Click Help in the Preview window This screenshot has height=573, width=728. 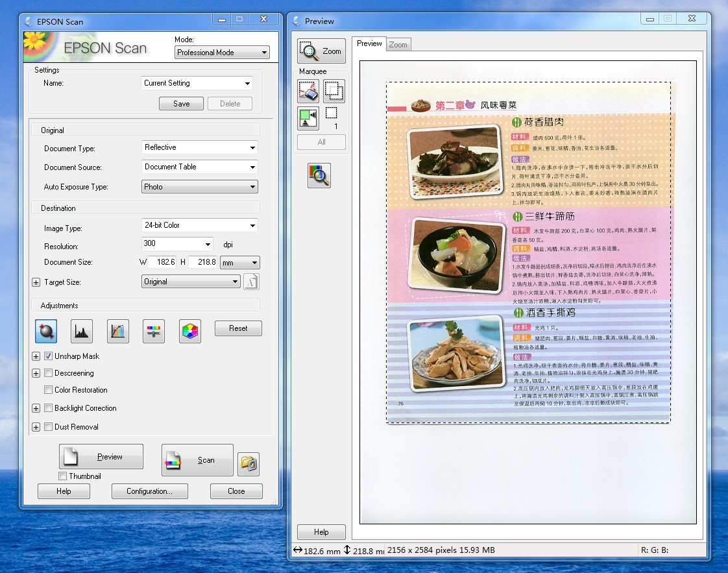321,532
